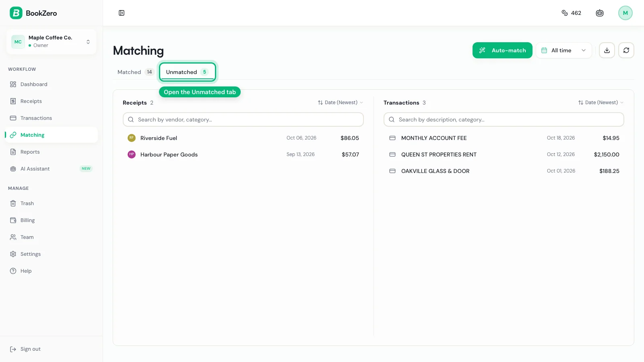This screenshot has height=362, width=644.
Task: Click the Sign out arrow icon
Action: click(x=13, y=349)
